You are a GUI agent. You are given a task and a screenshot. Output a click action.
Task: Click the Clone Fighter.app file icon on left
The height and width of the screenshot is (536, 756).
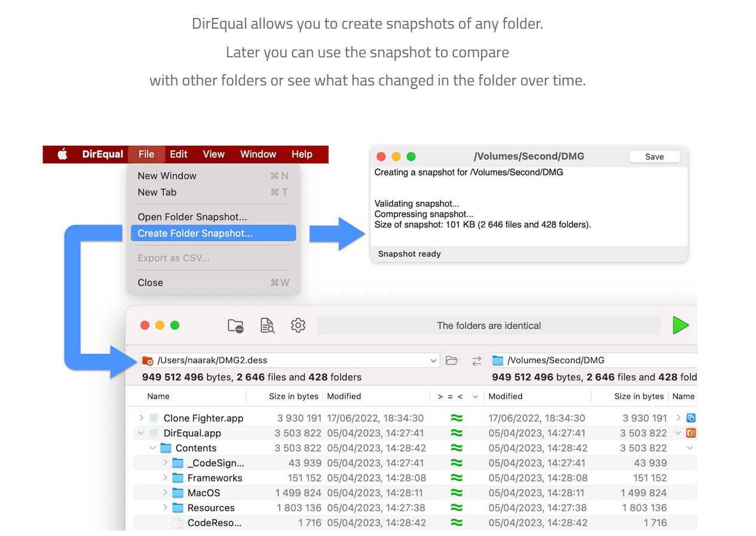[x=154, y=418]
